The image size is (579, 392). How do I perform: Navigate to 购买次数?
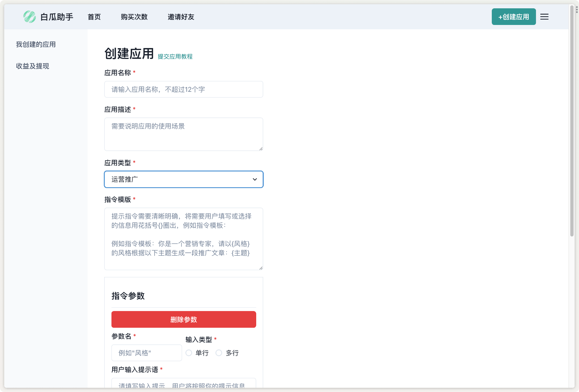(x=134, y=17)
